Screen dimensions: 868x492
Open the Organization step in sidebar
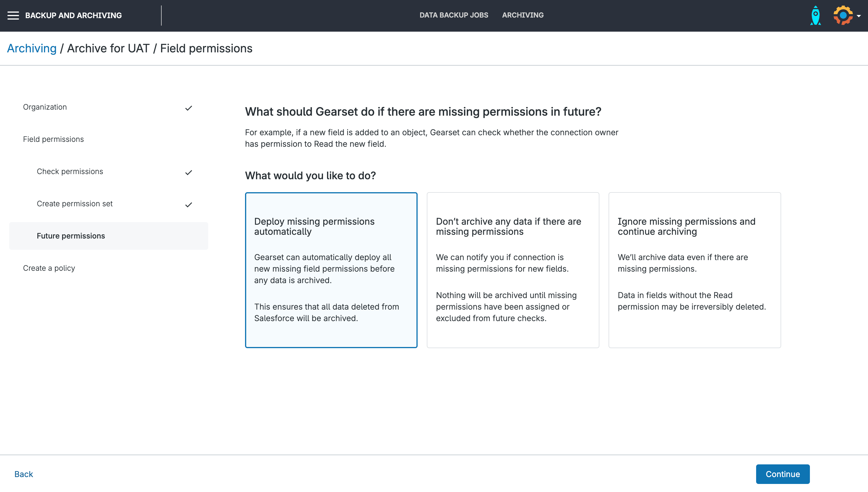tap(45, 107)
